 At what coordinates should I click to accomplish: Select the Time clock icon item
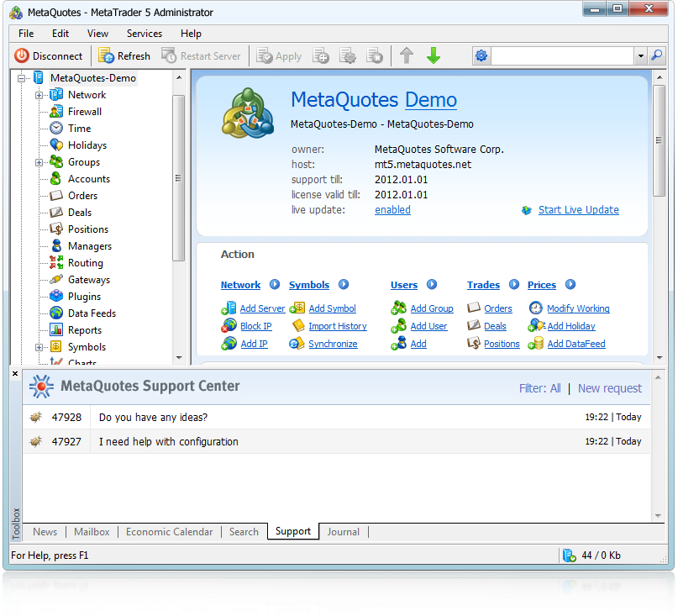click(x=56, y=128)
